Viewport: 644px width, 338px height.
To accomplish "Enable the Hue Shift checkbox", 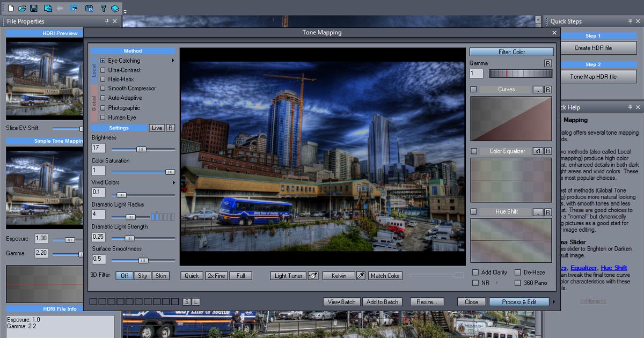I will [473, 212].
